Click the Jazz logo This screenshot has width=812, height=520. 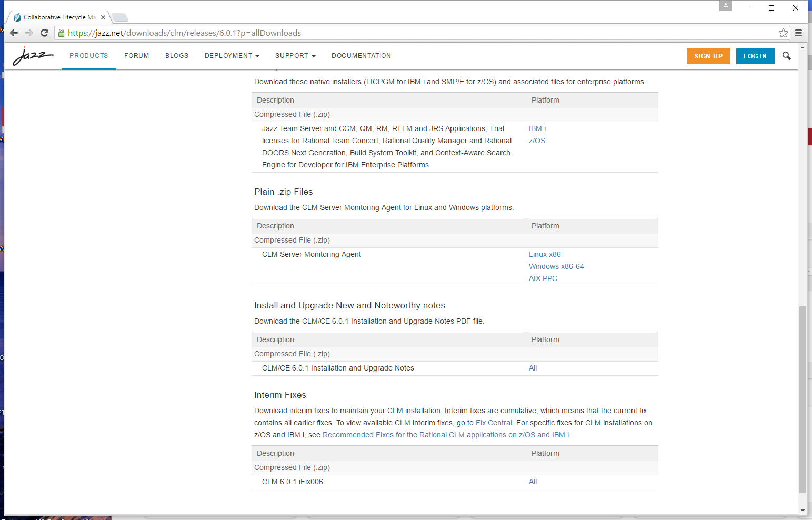tap(33, 56)
